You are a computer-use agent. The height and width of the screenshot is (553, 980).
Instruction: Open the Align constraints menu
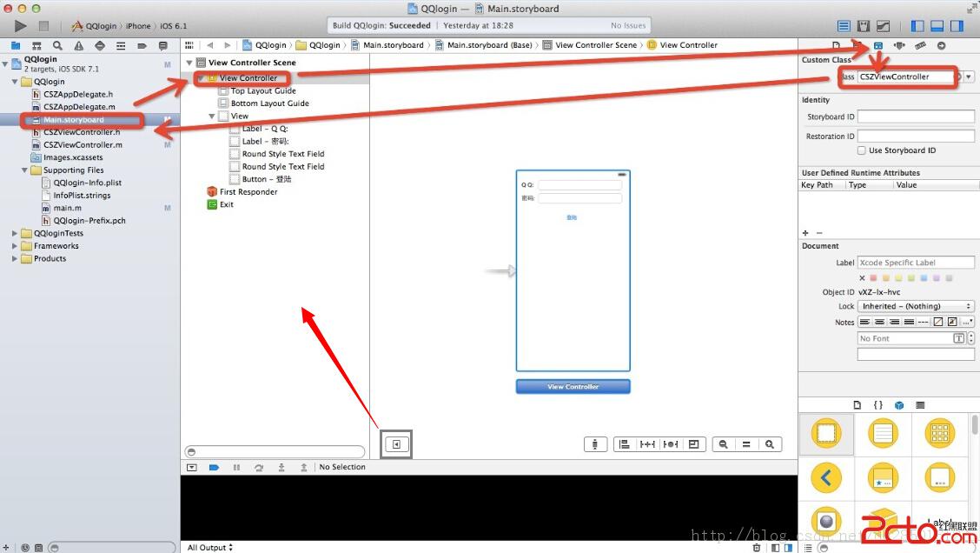(624, 444)
